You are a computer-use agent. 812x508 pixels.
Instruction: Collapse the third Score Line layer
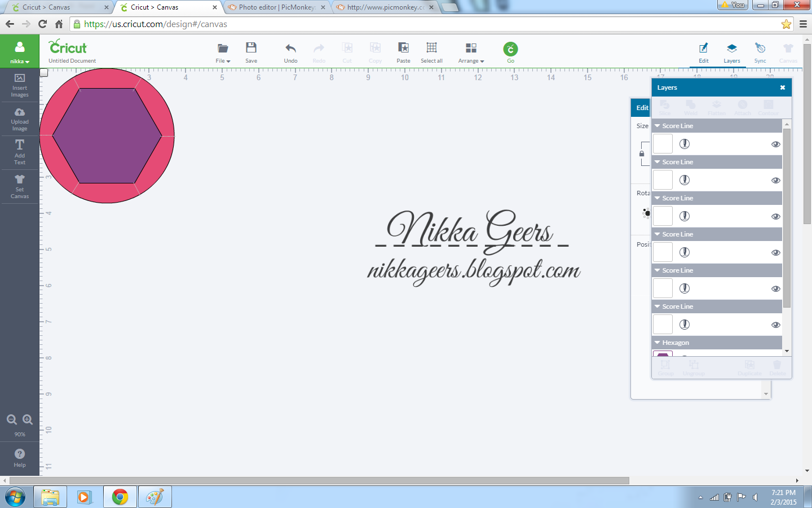click(657, 198)
